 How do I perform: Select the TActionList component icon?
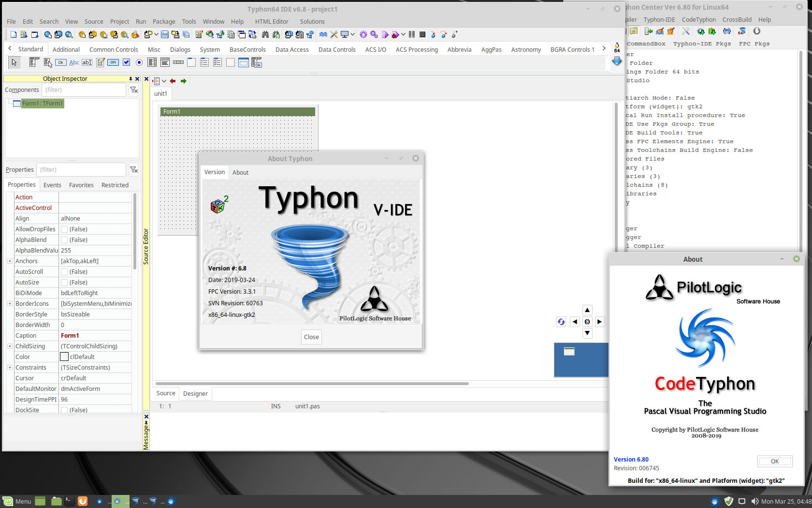(257, 62)
